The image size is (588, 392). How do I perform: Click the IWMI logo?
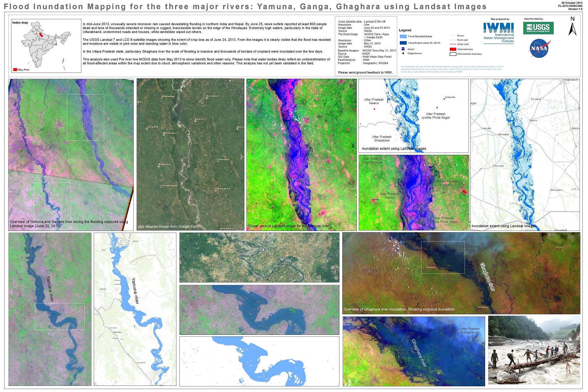(498, 32)
